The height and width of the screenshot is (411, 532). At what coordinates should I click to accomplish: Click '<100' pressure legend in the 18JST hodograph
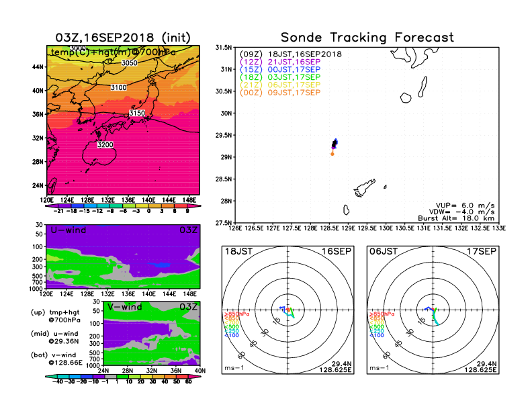[232, 335]
